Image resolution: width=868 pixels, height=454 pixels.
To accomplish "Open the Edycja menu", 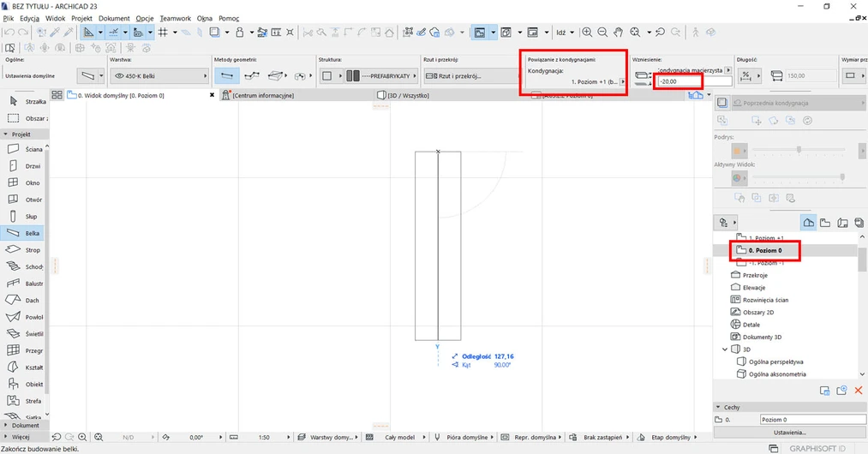I will click(29, 18).
